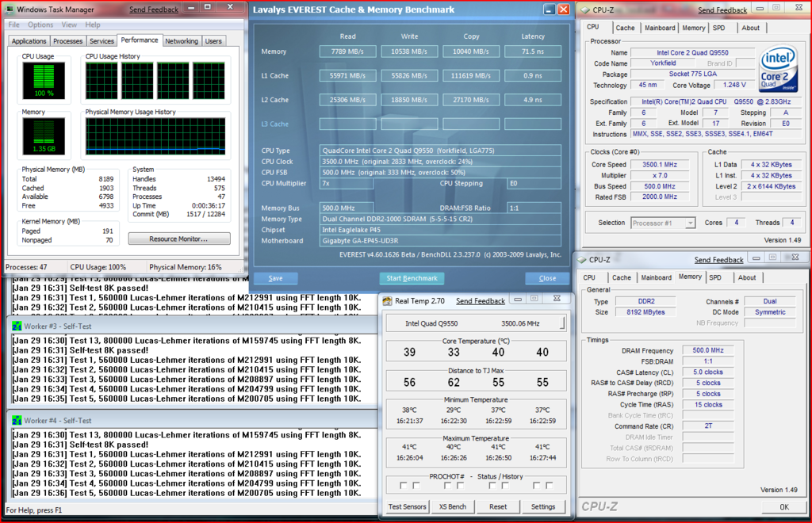Screen dimensions: 812x523
Task: Click the Prime95 icon beside Worker #3 - Self-Test
Action: coord(17,326)
